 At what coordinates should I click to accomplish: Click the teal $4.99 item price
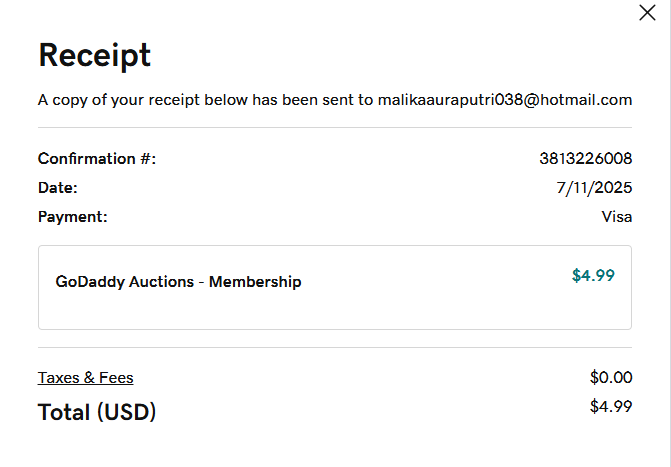pyautogui.click(x=593, y=275)
